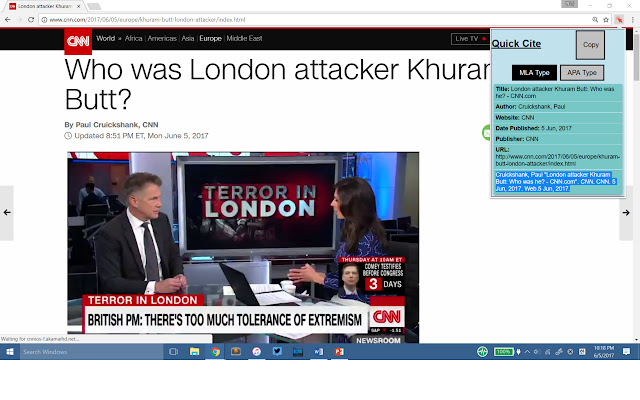Click taskbar clock showing 10:18 PM
Screen dimensions: 640x400
point(604,352)
